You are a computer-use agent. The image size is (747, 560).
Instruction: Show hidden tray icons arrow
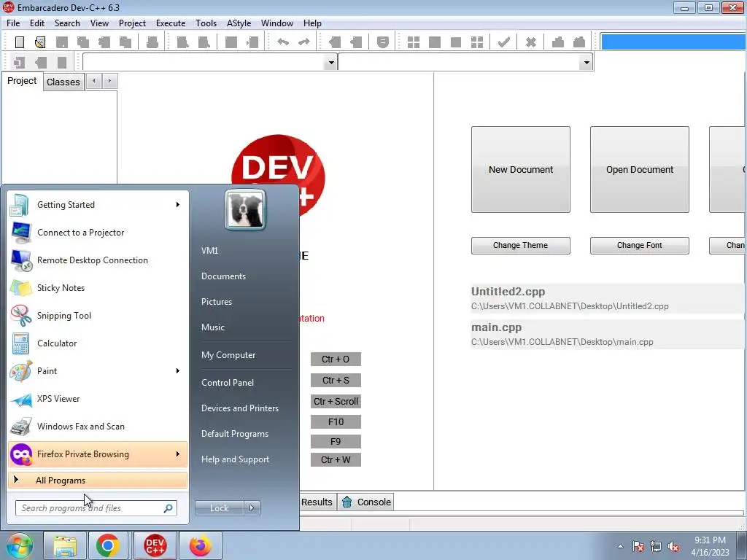tap(620, 547)
